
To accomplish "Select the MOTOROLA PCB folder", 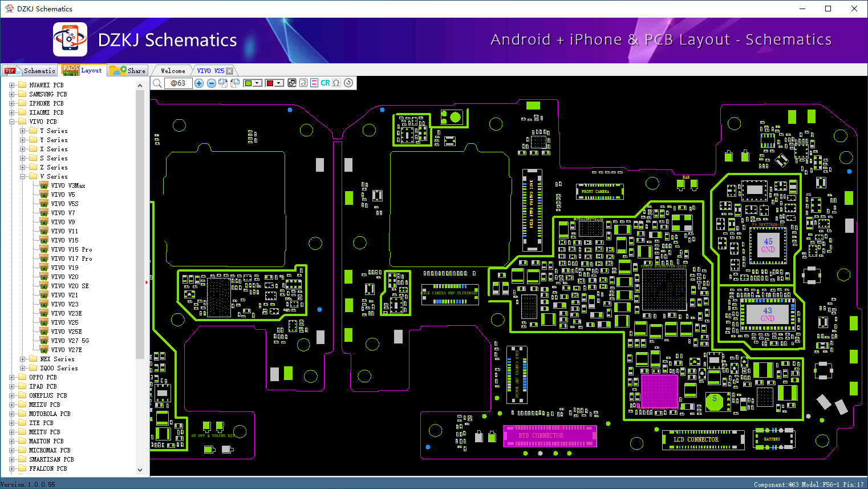I will click(50, 414).
